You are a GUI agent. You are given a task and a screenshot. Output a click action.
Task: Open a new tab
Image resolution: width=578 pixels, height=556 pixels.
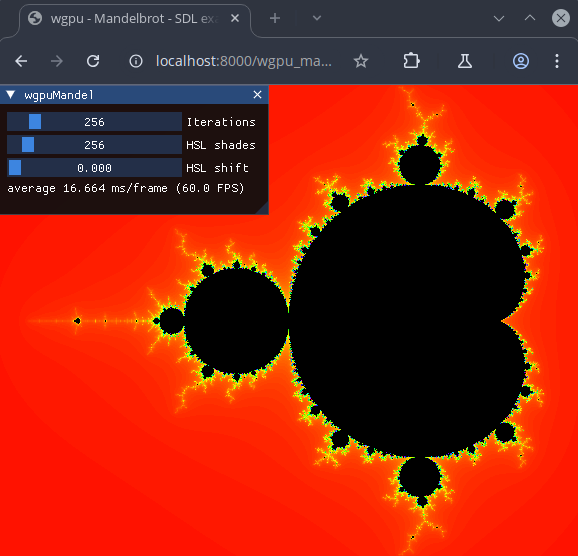point(275,18)
